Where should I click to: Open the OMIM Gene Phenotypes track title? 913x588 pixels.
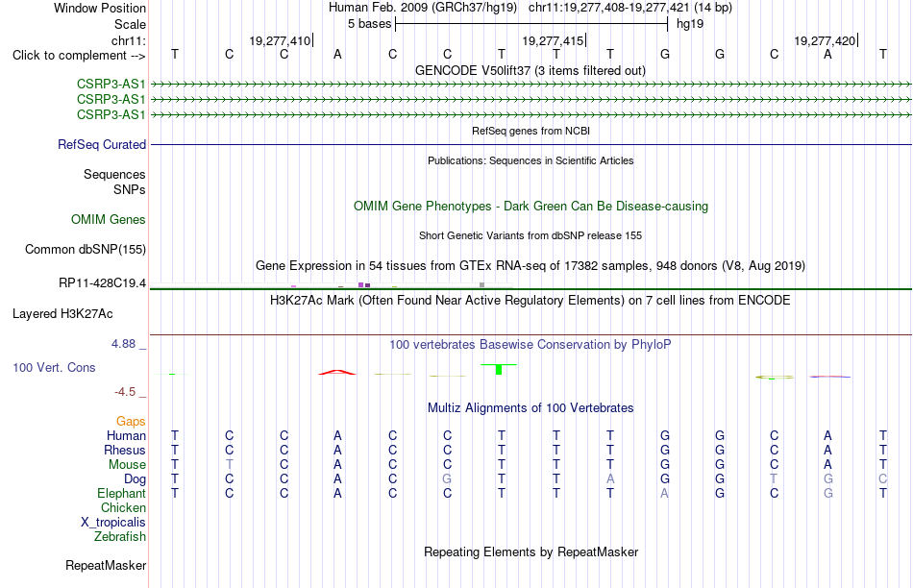(x=531, y=207)
